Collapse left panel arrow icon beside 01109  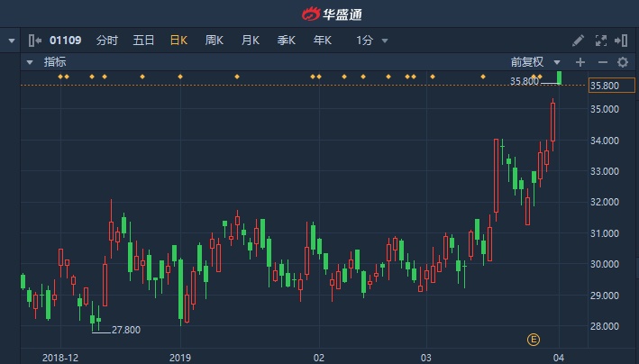35,41
